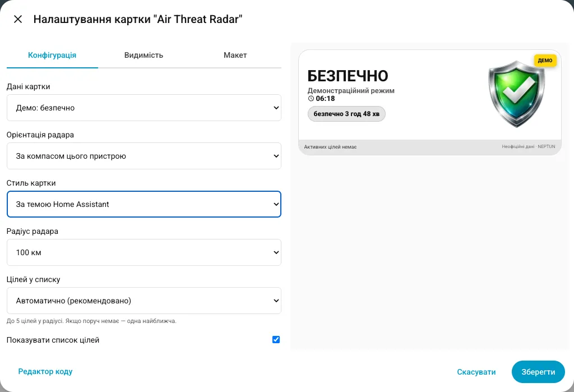
Task: Open the Стиль картки dropdown
Action: (x=144, y=204)
